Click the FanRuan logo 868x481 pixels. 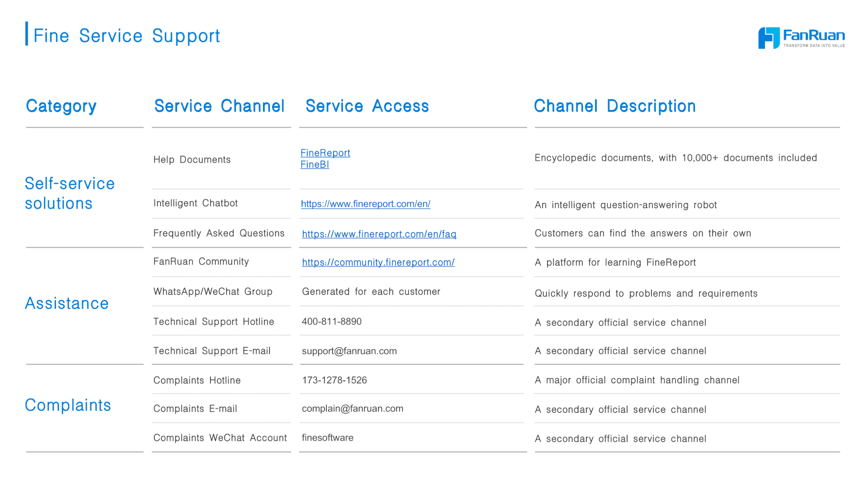click(801, 38)
